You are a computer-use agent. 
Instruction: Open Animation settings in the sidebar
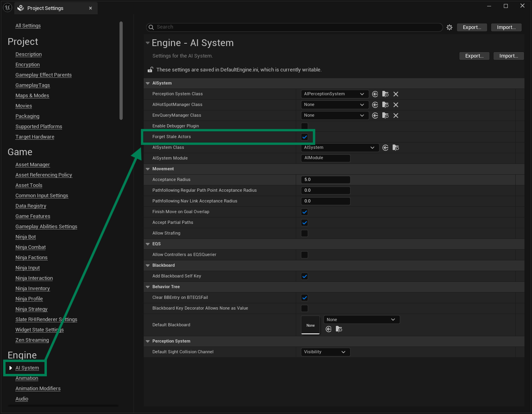coord(27,378)
